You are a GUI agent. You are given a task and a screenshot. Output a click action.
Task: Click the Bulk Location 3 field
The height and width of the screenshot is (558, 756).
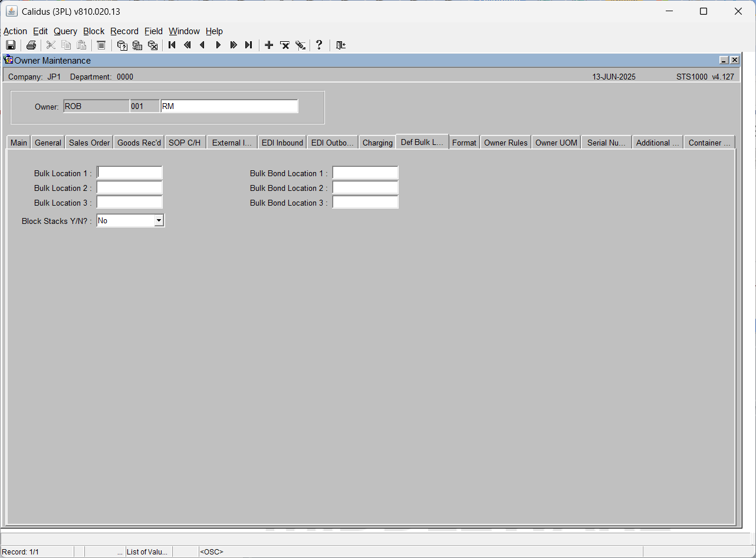[x=129, y=202]
